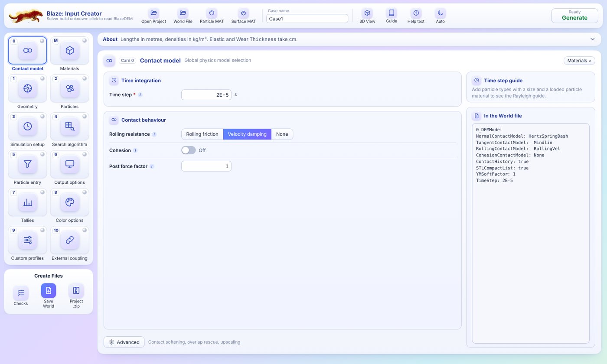Click the Generate button
Viewport: 607px width, 364px height.
coord(574,16)
